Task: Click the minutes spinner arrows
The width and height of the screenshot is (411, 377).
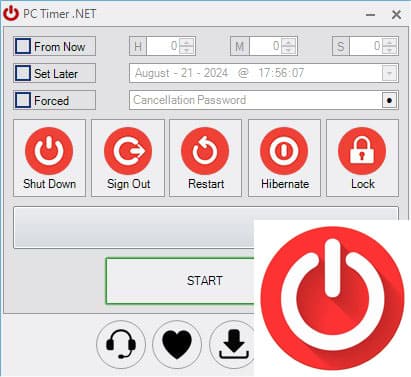Action: (289, 46)
